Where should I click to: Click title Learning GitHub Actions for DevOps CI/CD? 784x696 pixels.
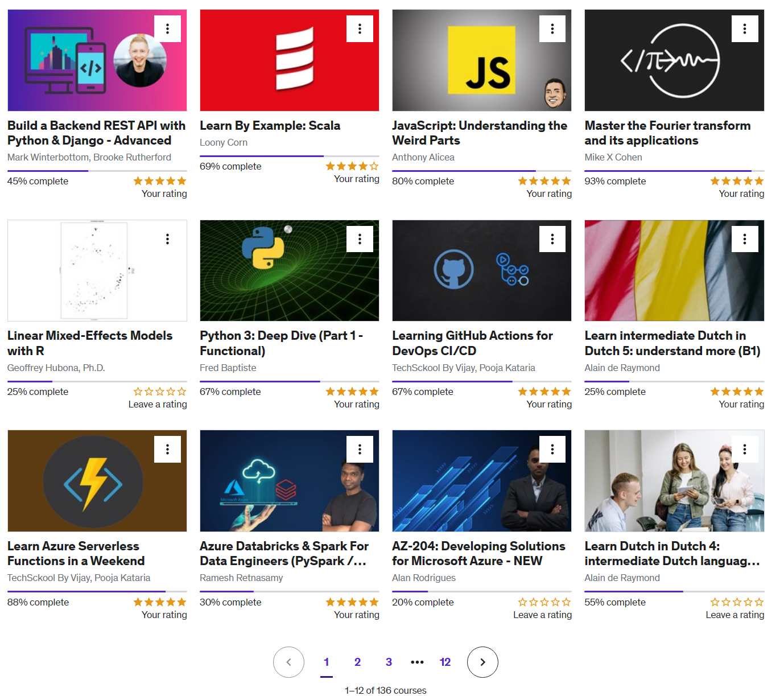coord(472,343)
